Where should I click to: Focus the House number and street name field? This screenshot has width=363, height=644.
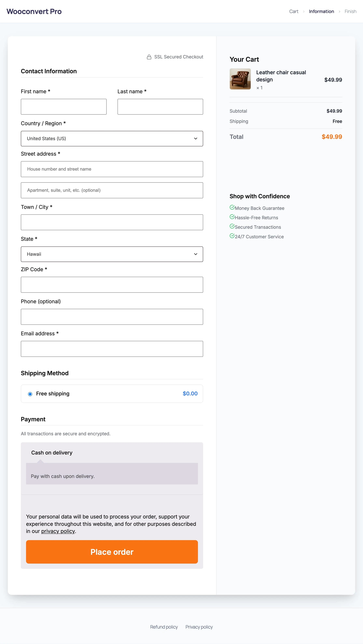click(112, 169)
